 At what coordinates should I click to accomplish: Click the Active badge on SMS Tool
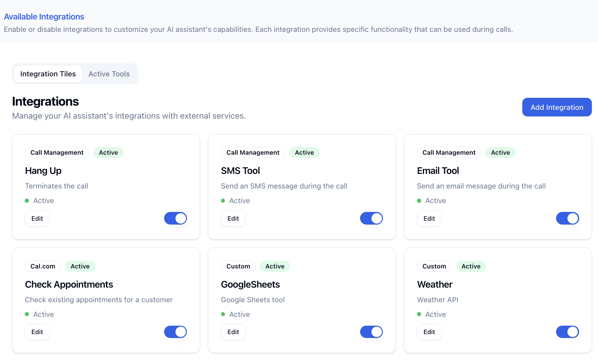coord(304,152)
